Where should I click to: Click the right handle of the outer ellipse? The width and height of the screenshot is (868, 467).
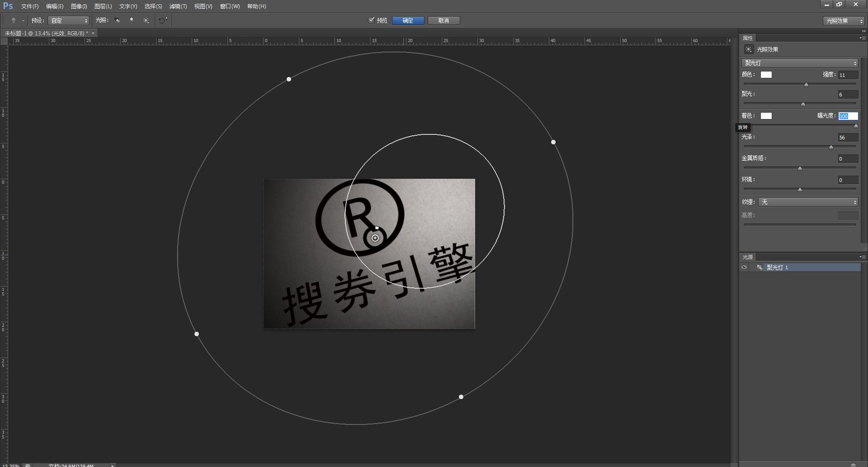click(553, 142)
